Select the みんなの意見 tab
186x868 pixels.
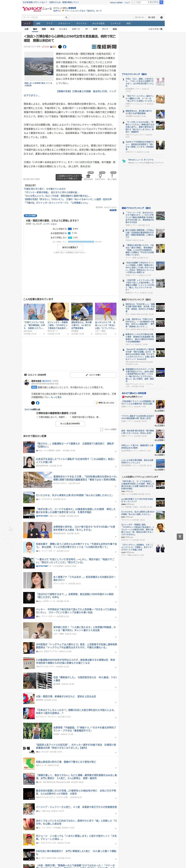(x=99, y=24)
